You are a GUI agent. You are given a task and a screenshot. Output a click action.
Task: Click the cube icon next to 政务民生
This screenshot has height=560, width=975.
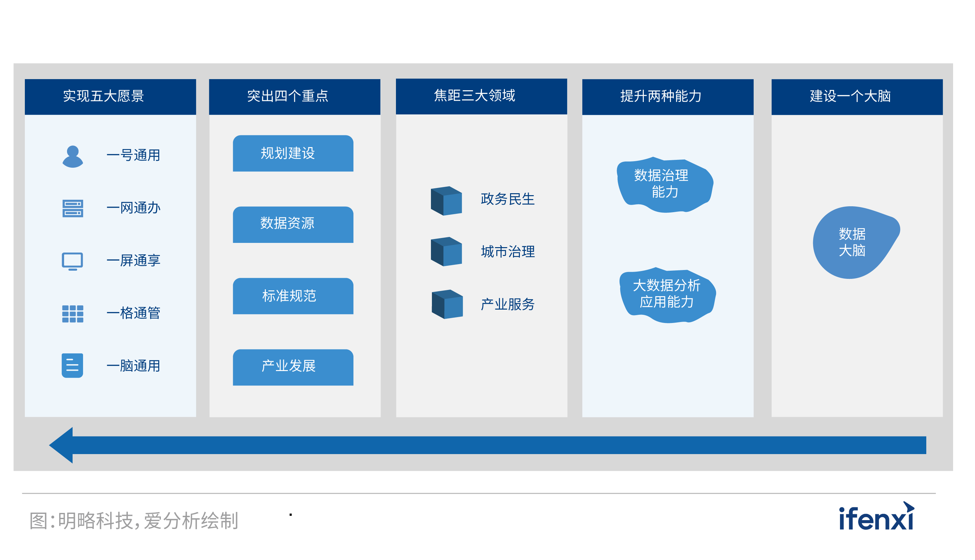point(446,201)
